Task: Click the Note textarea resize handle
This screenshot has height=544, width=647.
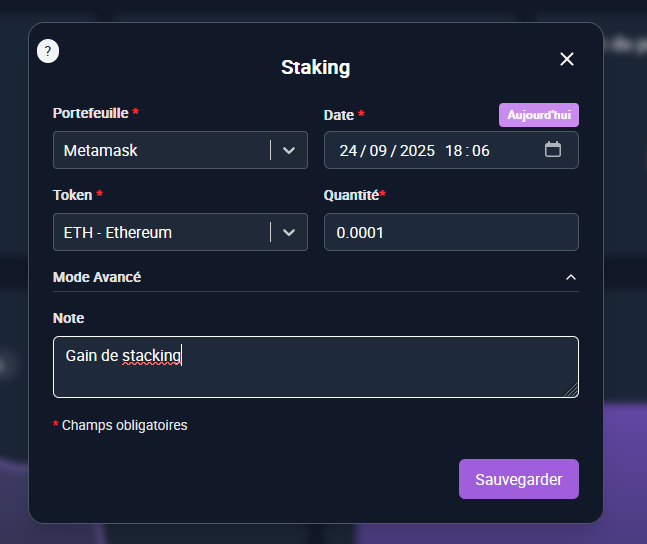Action: 573,392
